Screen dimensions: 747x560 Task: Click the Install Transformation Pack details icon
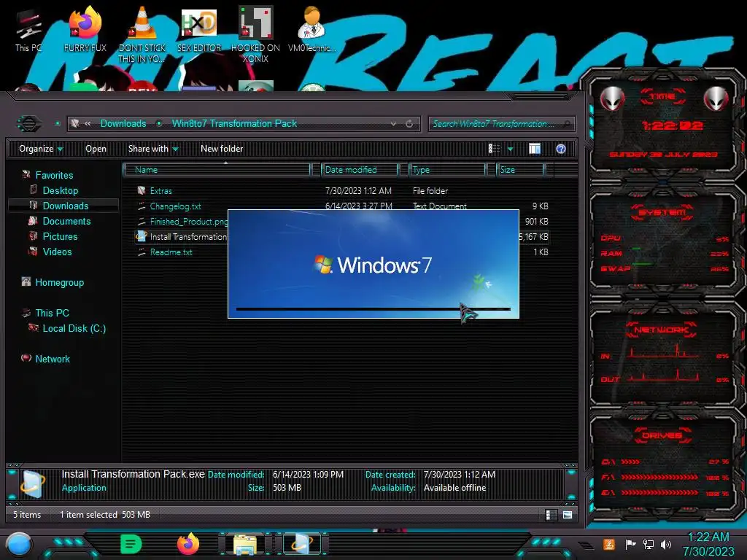pyautogui.click(x=32, y=483)
